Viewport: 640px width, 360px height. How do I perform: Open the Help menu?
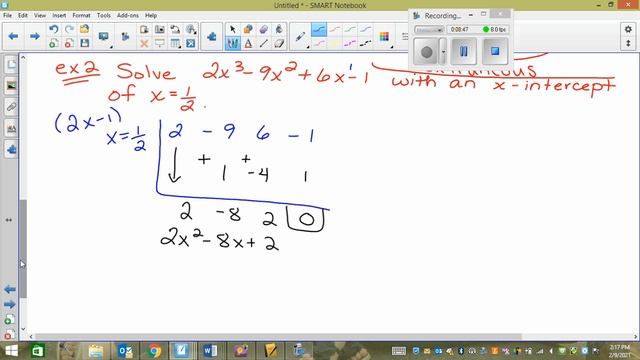(x=151, y=16)
